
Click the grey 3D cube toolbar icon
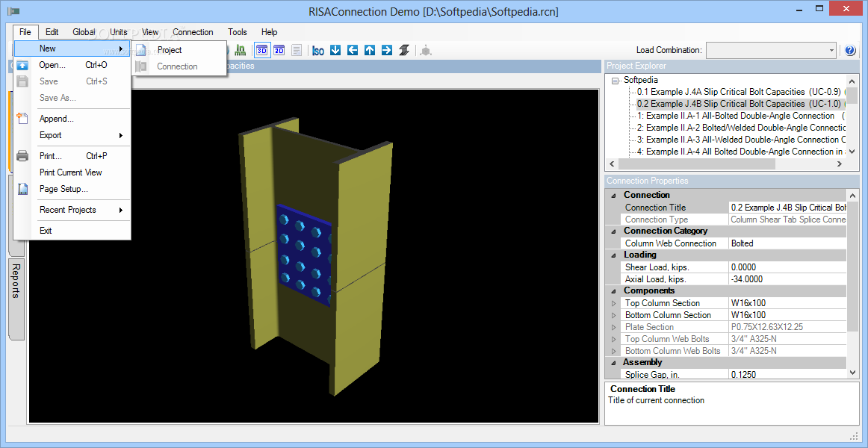[x=425, y=50]
